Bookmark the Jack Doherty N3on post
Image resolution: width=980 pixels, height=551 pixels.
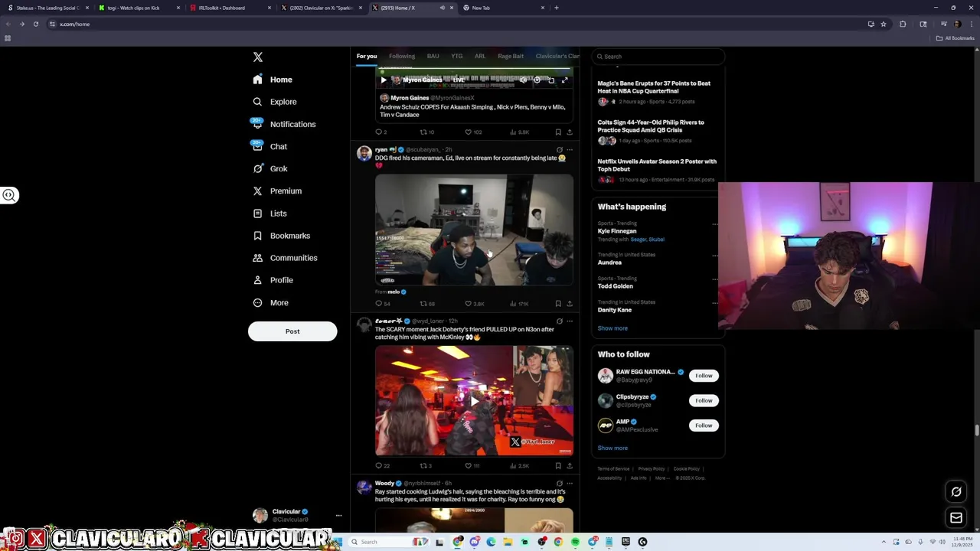coord(558,465)
